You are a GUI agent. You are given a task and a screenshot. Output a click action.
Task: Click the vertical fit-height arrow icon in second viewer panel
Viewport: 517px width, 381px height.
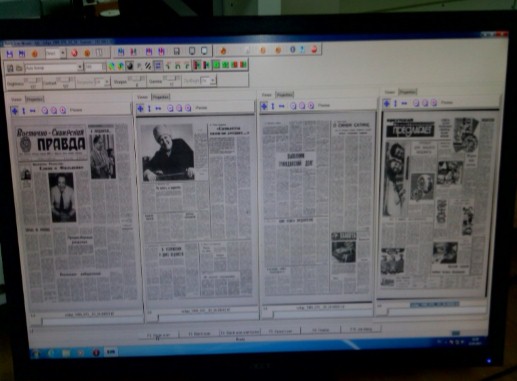[x=149, y=108]
